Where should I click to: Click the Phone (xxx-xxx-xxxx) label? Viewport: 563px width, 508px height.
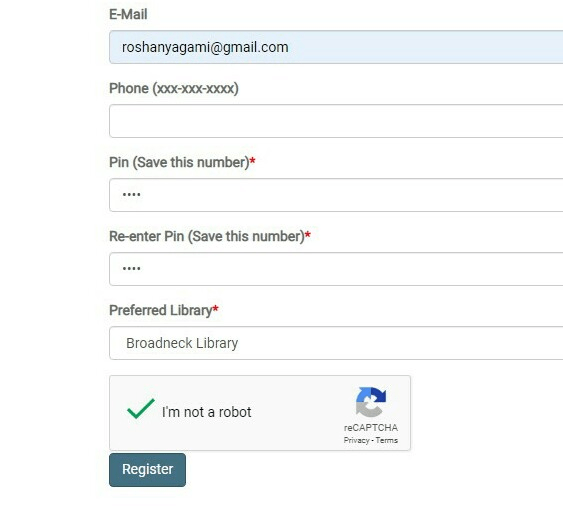pos(174,88)
